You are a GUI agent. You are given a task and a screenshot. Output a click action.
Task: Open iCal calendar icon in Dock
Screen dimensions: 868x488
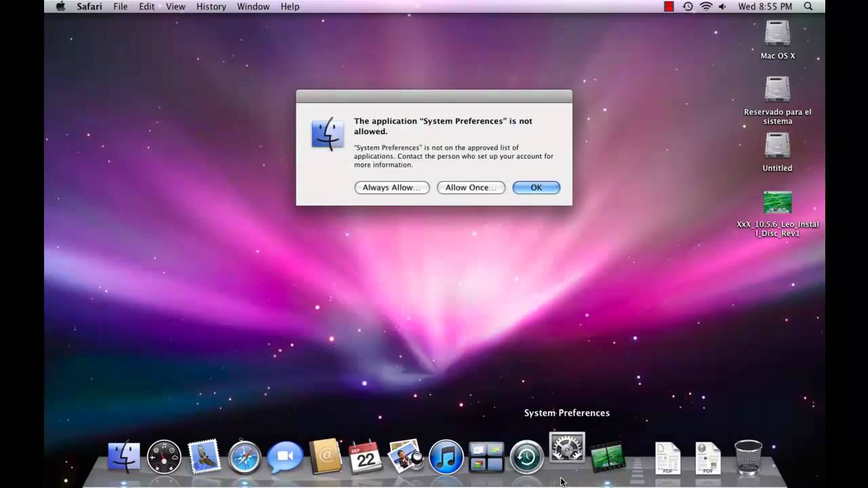pyautogui.click(x=366, y=457)
